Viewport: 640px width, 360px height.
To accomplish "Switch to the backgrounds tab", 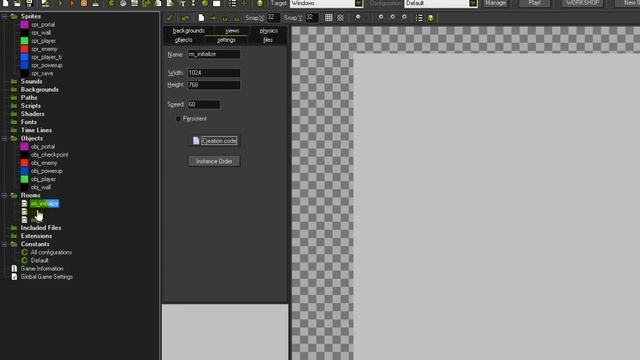I will (x=189, y=31).
